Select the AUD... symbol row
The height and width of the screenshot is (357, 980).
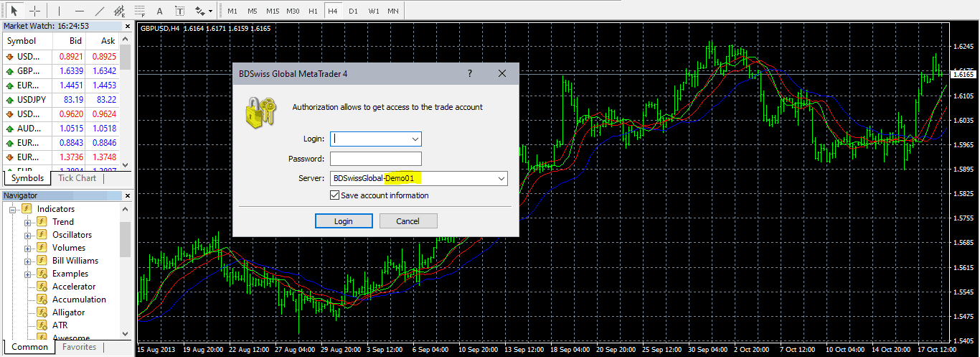pos(61,128)
